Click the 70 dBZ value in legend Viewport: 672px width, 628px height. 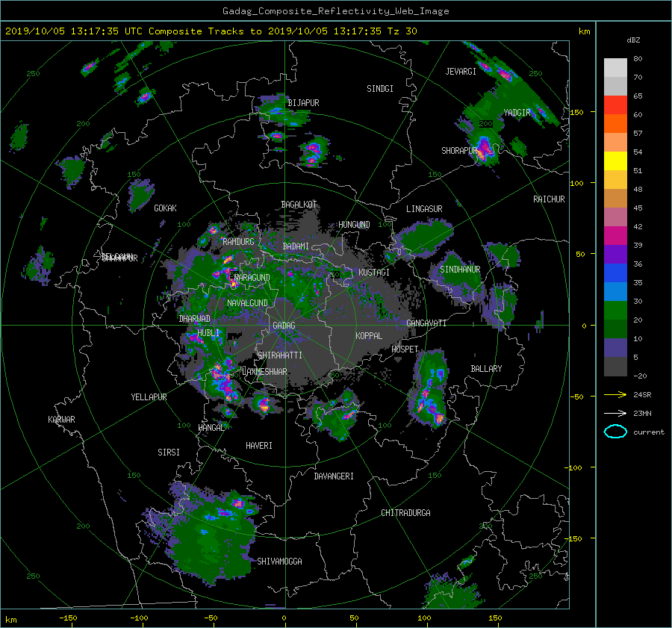click(x=638, y=77)
